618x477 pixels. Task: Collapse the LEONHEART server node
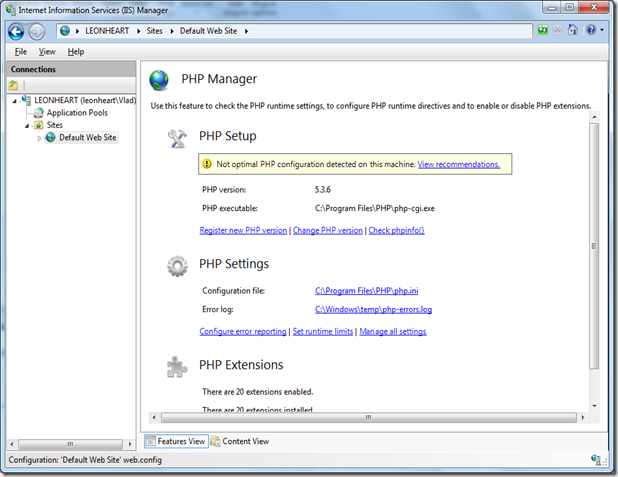click(x=15, y=101)
